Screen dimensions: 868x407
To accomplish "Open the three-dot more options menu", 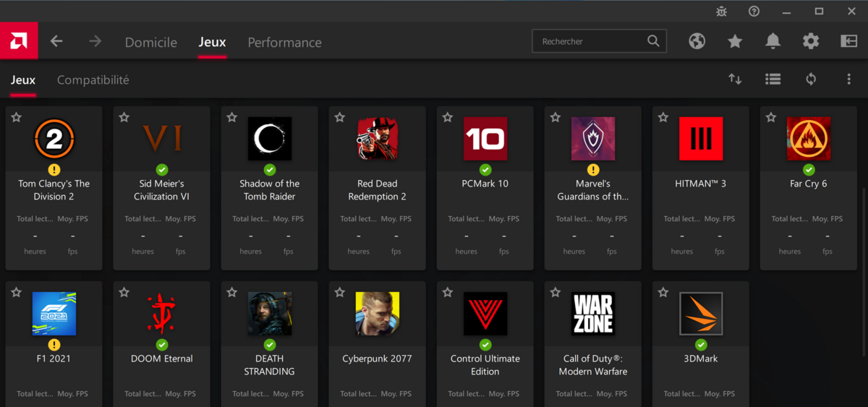I will click(849, 80).
